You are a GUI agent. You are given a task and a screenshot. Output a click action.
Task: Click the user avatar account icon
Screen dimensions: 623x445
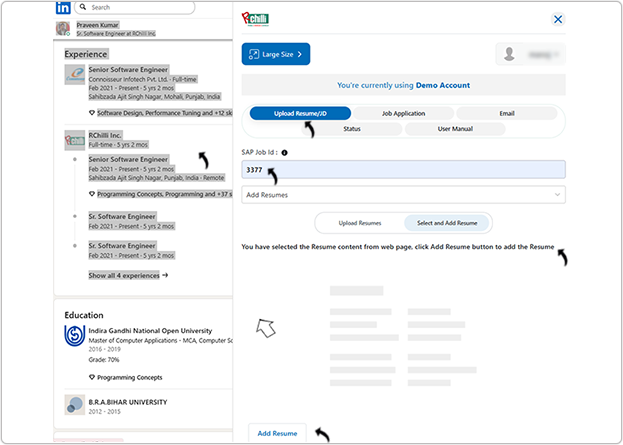(512, 54)
